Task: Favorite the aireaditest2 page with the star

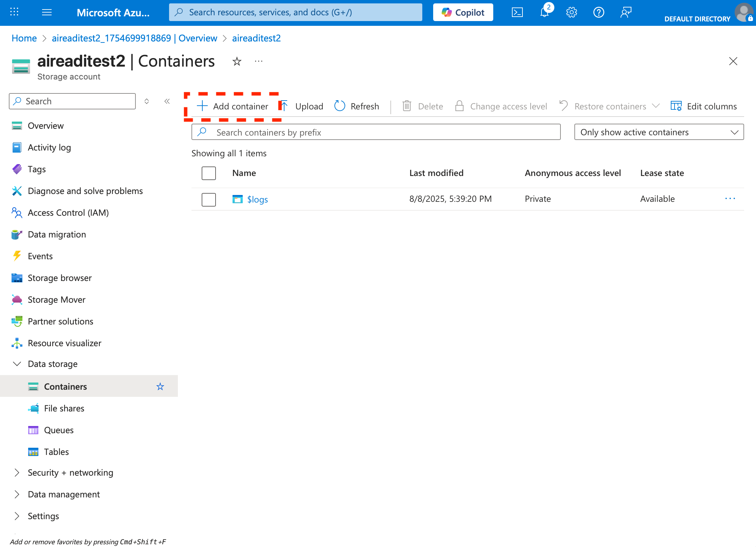Action: (x=237, y=61)
